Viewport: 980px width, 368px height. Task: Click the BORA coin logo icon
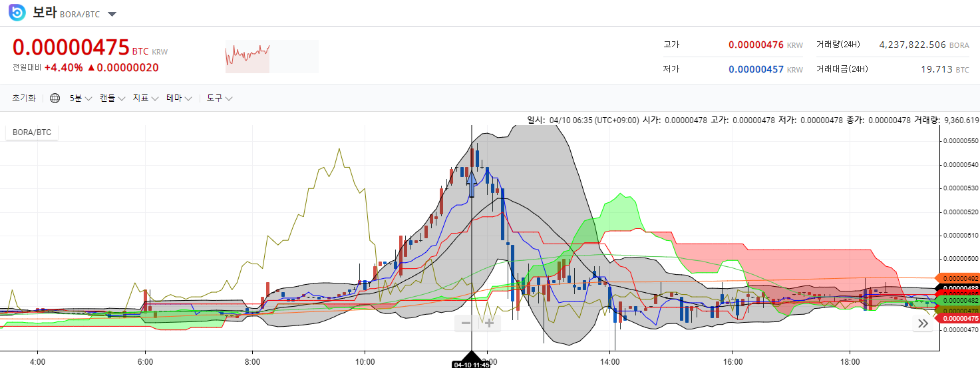(17, 13)
